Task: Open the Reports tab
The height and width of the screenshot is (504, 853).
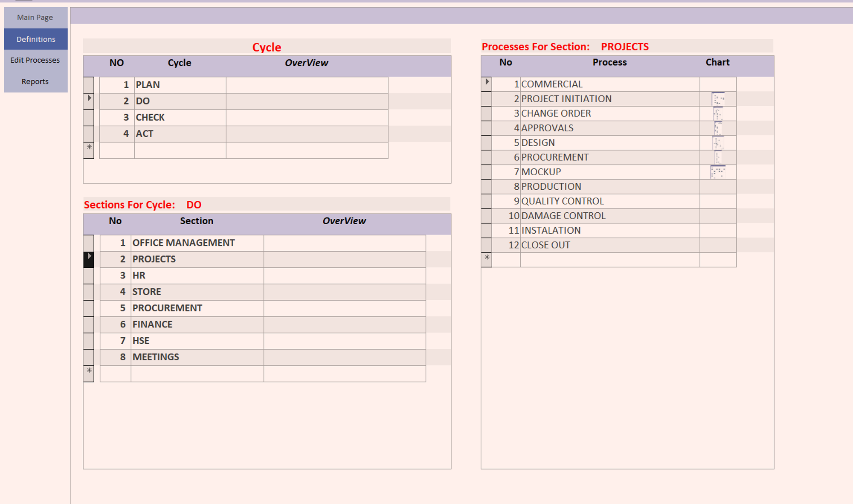Action: [35, 81]
